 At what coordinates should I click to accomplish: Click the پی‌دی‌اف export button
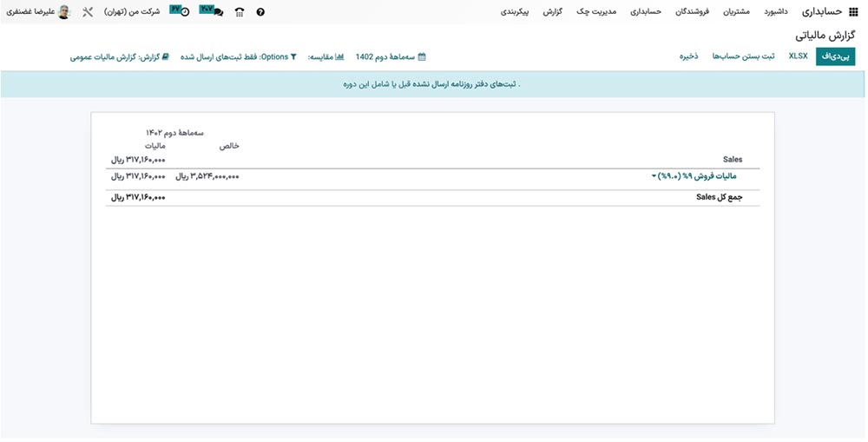click(x=835, y=56)
